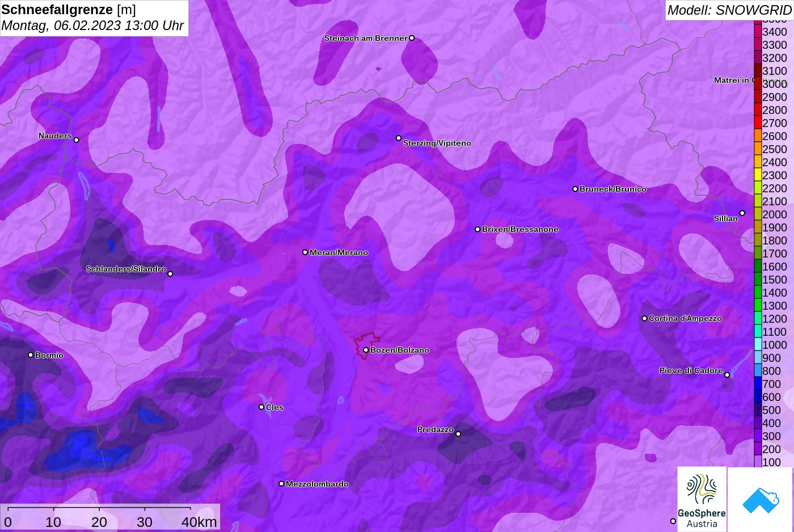Click the 3400 legend value
The width and height of the screenshot is (794, 532).
(775, 32)
